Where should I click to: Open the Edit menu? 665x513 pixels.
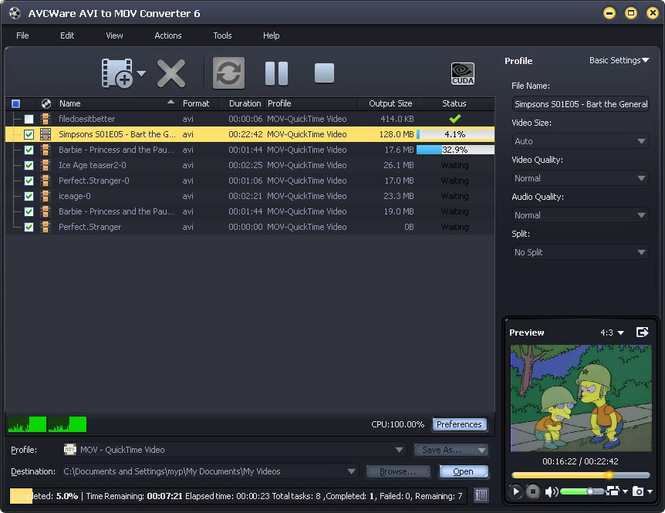67,36
